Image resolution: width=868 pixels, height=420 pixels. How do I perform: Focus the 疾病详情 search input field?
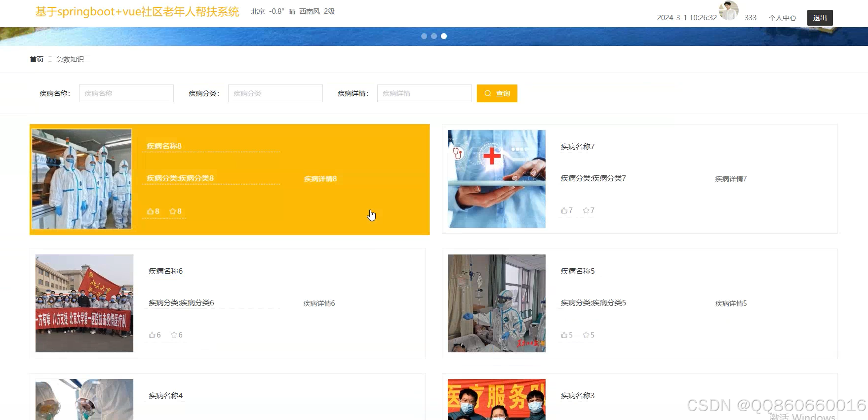425,93
